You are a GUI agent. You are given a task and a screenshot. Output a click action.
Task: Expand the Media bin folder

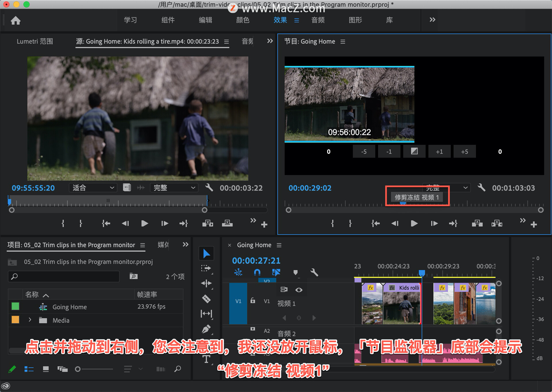coord(30,320)
